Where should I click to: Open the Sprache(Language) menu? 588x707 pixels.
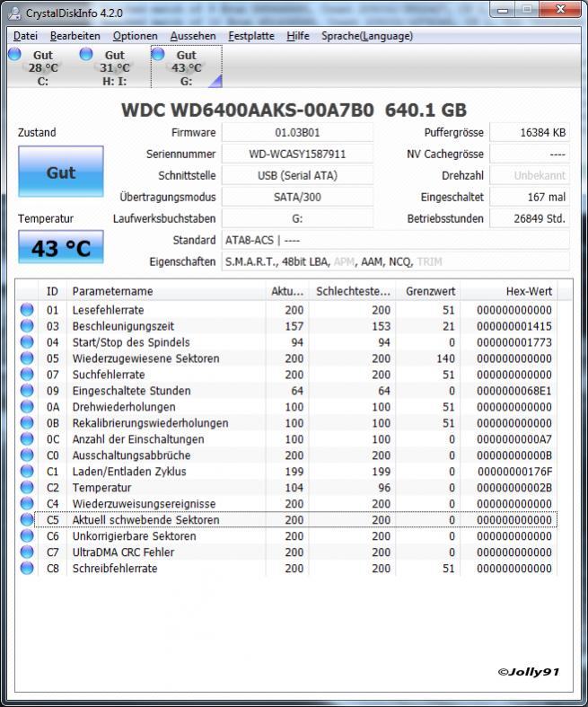[367, 36]
